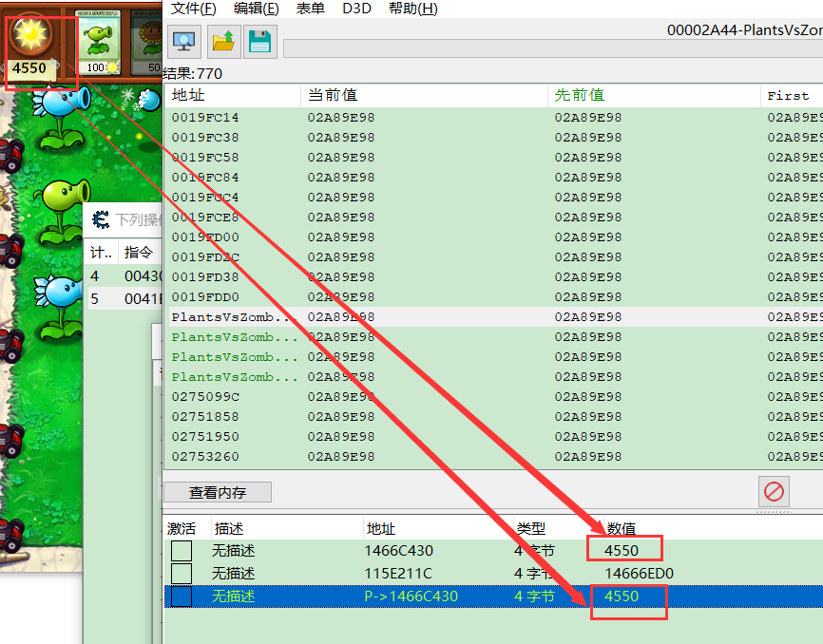This screenshot has height=644, width=823.
Task: Open the D3D menu
Action: (357, 9)
